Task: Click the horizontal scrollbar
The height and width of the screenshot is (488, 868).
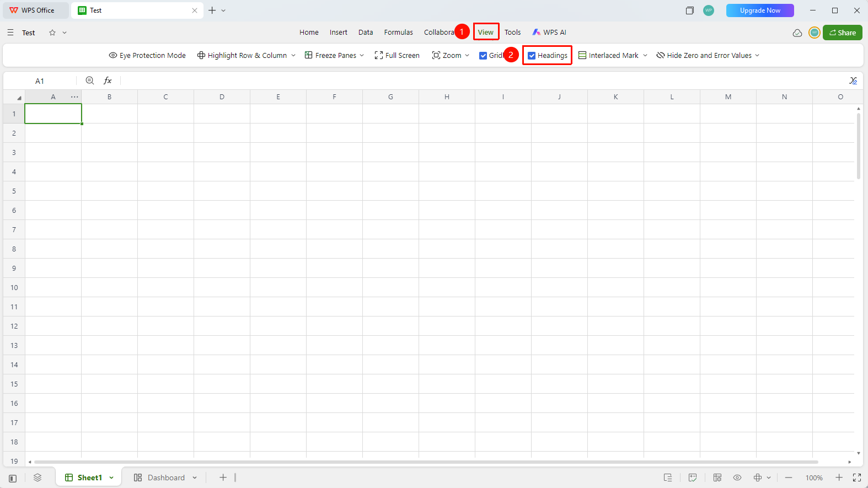Action: click(426, 462)
